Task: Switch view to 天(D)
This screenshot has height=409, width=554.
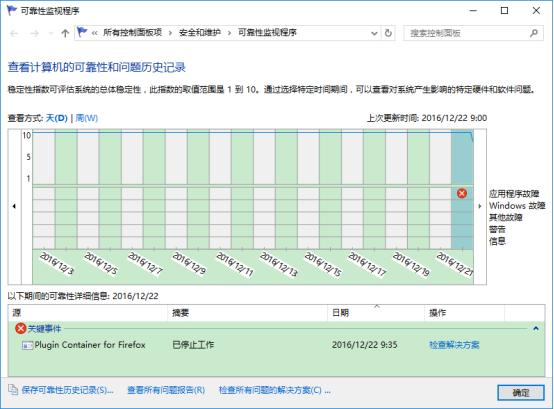Action: pyautogui.click(x=57, y=118)
